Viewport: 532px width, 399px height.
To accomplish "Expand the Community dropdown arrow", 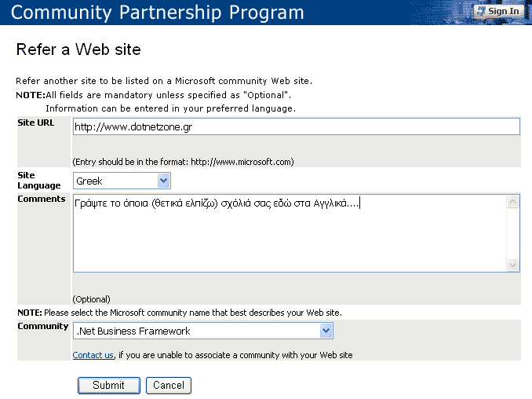I will pos(327,331).
